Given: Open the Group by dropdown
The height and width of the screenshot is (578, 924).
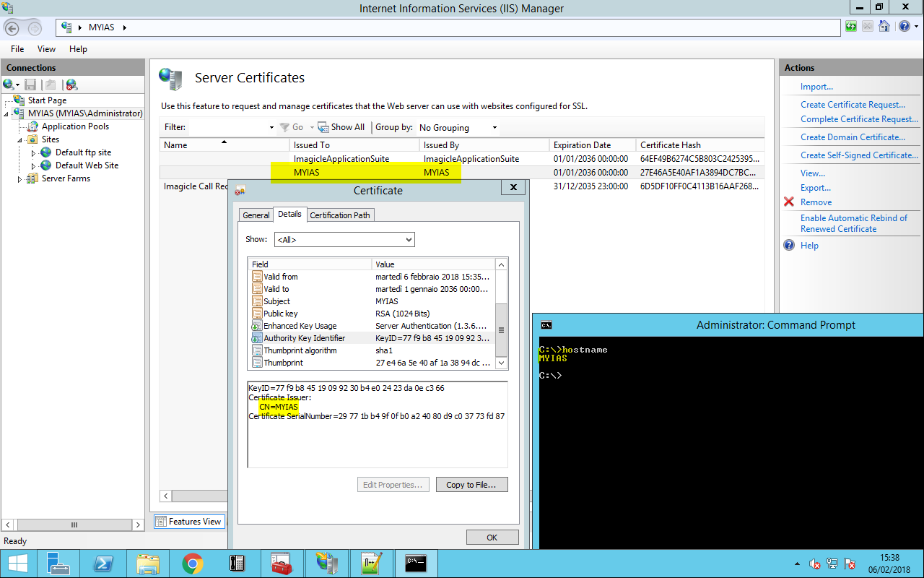Looking at the screenshot, I should (x=458, y=128).
